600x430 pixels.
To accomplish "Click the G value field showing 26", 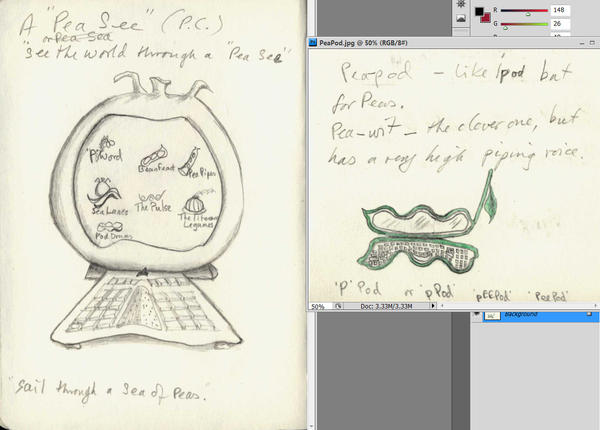I will click(560, 24).
